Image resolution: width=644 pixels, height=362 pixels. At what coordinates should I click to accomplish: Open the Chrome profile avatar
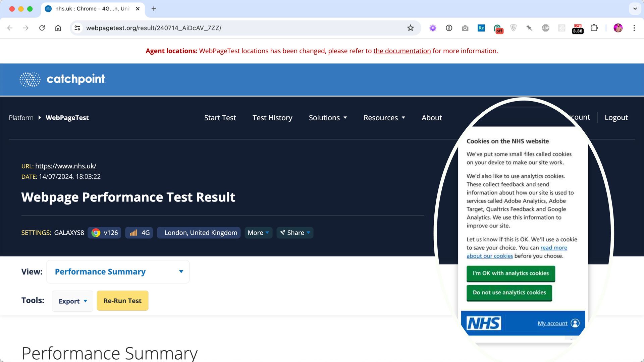tap(618, 28)
